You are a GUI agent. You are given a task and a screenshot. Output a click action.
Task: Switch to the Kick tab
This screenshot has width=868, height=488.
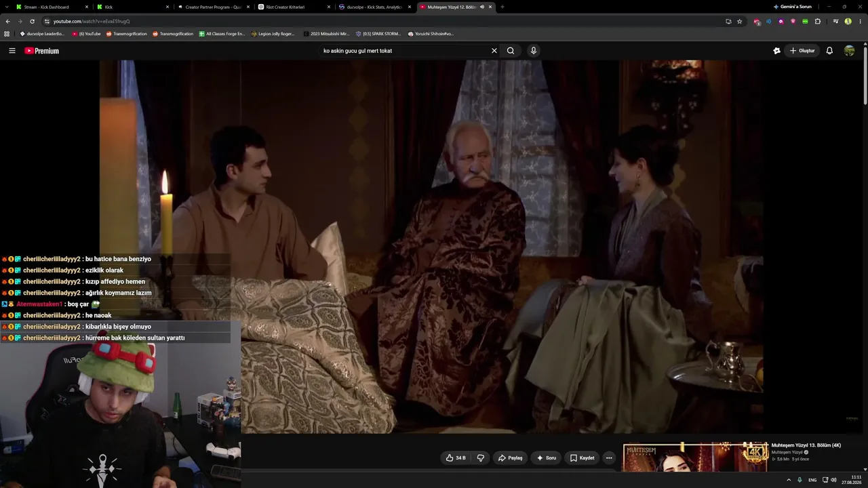(132, 7)
